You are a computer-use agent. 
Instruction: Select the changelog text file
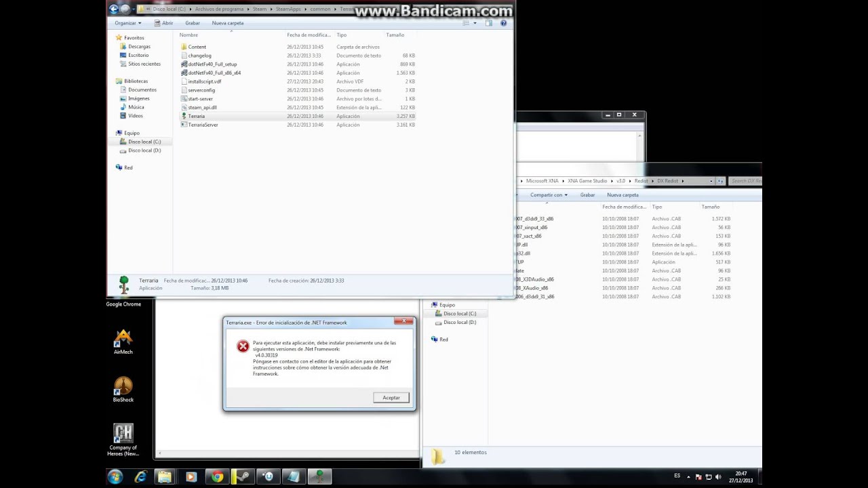(x=199, y=56)
